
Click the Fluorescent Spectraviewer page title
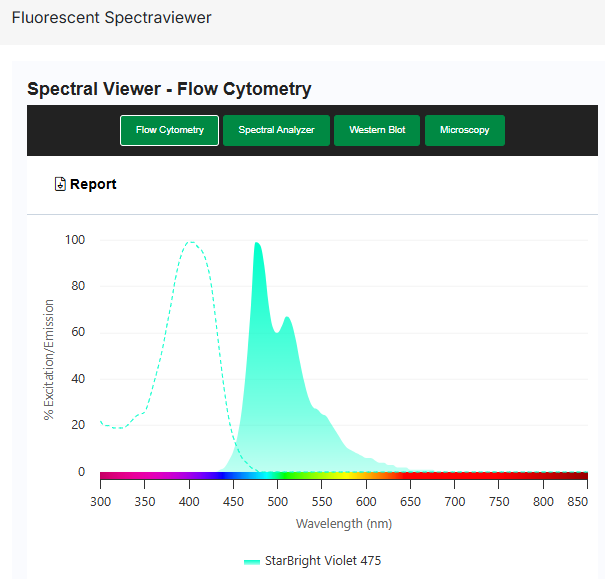pyautogui.click(x=111, y=18)
